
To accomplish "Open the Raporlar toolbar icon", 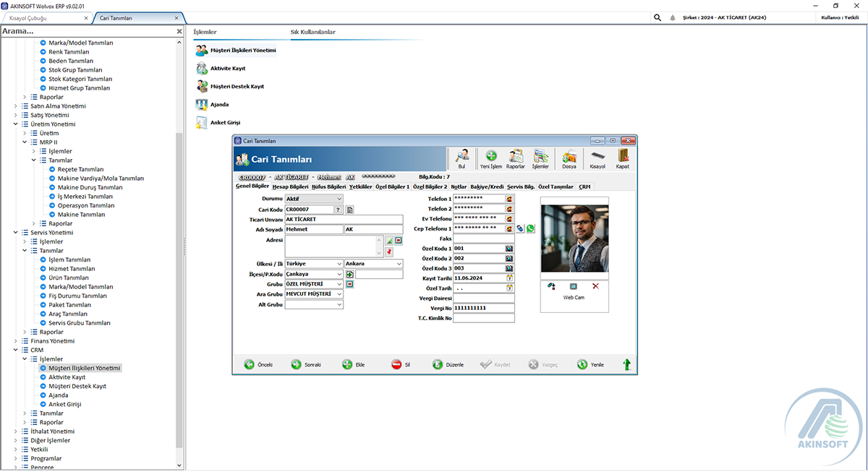I will [x=516, y=155].
